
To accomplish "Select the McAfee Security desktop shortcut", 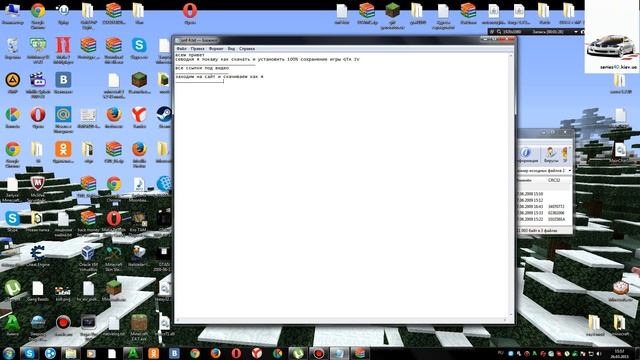I will pos(38,188).
